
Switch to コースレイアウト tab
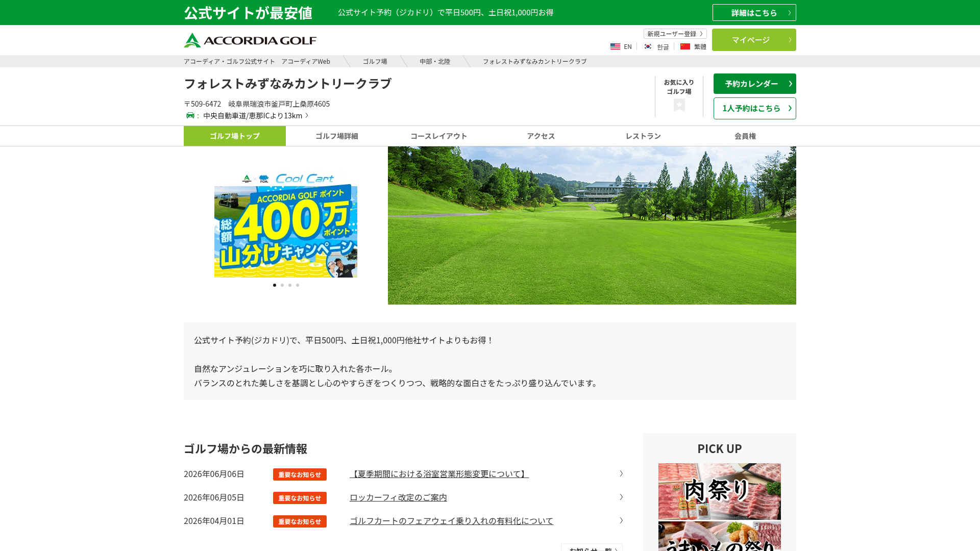(x=439, y=136)
